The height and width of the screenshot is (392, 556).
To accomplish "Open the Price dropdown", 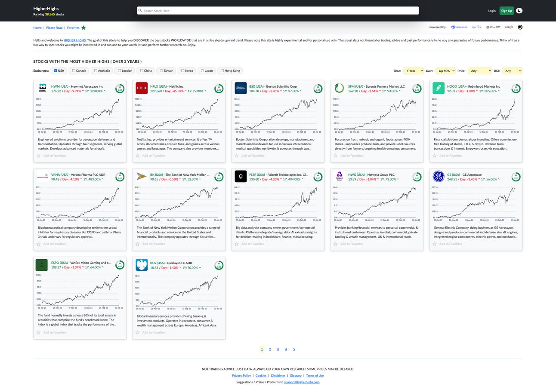I will [x=480, y=71].
